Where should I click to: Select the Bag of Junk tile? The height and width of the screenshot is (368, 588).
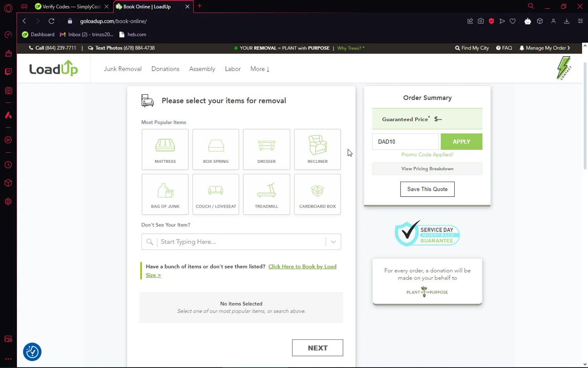pyautogui.click(x=165, y=194)
